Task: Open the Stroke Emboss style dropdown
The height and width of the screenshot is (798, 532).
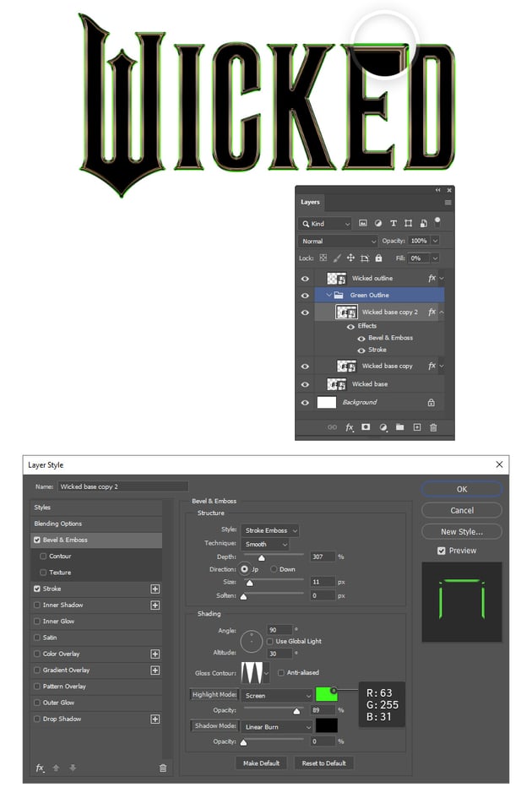Action: point(270,530)
